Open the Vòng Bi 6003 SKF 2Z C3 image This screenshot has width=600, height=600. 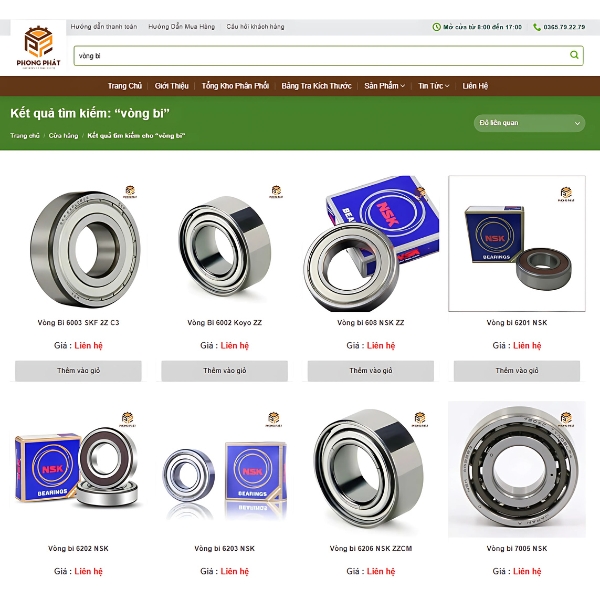point(78,244)
